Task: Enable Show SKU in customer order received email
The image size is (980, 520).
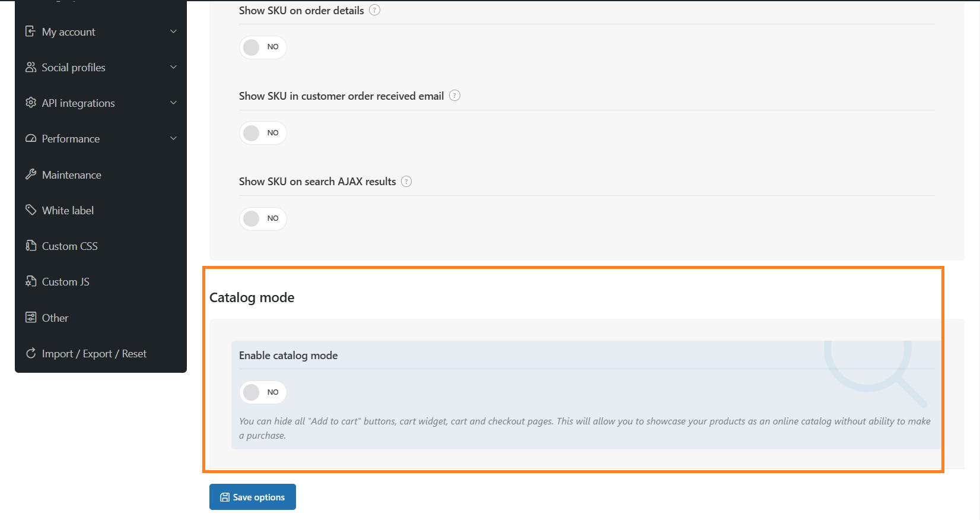Action: click(263, 133)
